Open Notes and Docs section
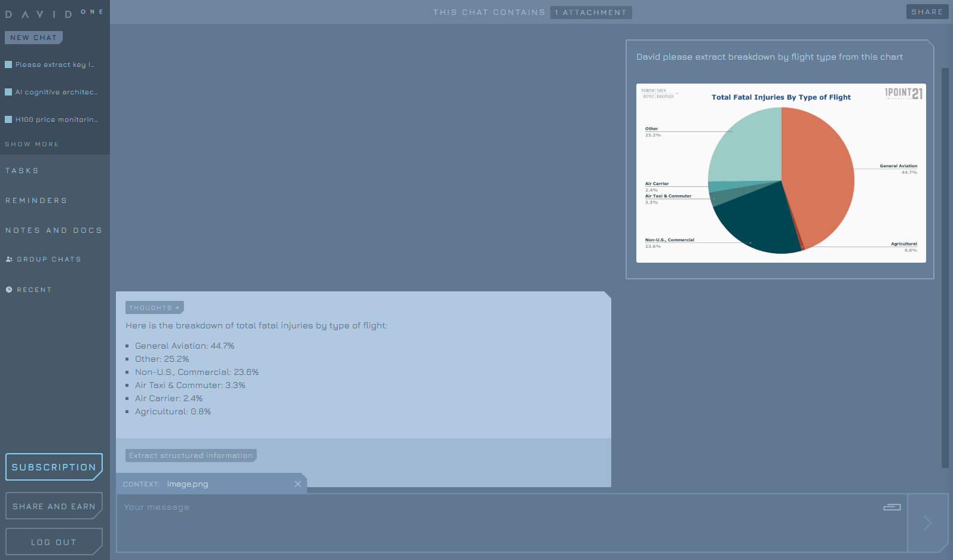Viewport: 953px width, 560px height. [54, 231]
